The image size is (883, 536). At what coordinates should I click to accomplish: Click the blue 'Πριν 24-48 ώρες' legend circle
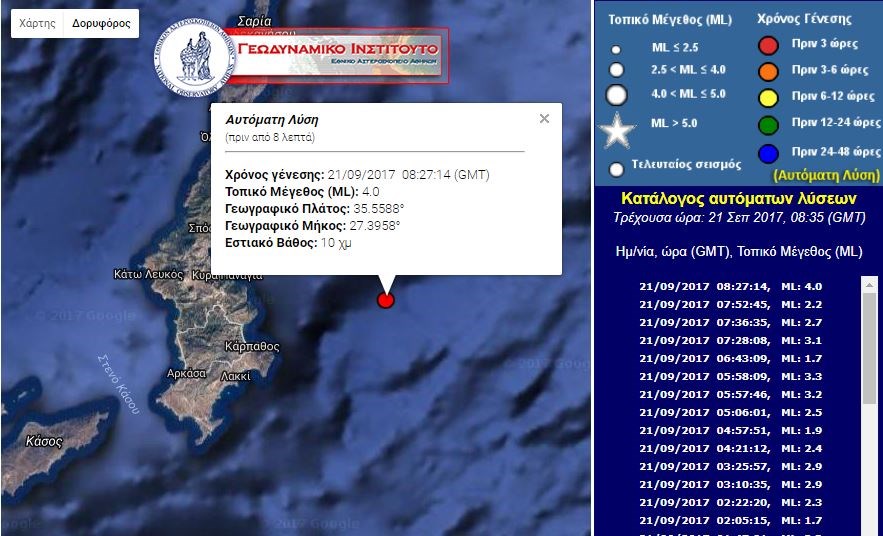click(768, 152)
